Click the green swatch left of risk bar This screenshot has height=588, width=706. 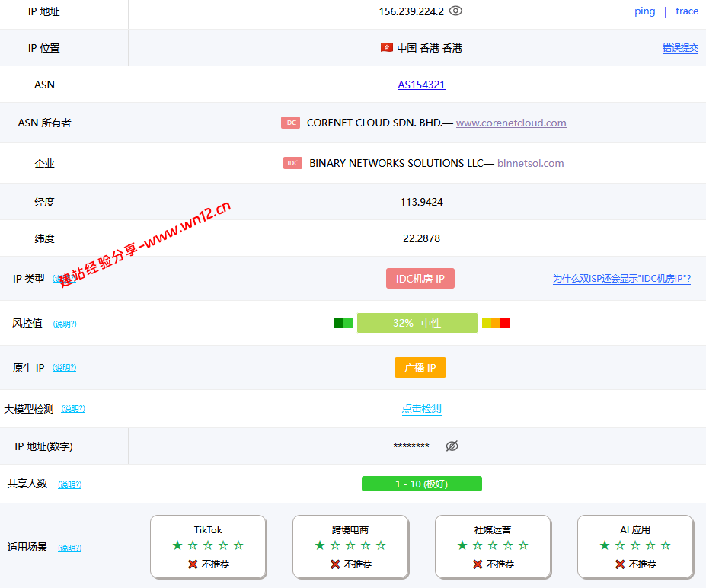click(343, 323)
